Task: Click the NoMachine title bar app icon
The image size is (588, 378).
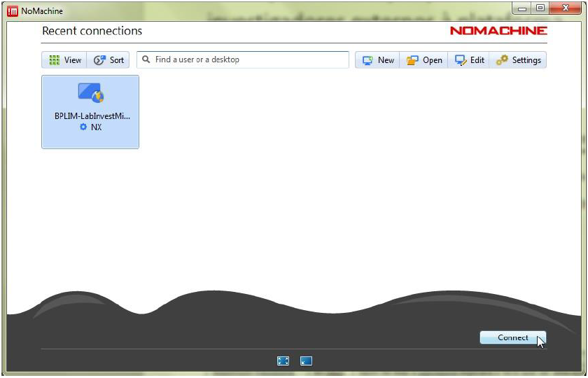Action: [12, 10]
